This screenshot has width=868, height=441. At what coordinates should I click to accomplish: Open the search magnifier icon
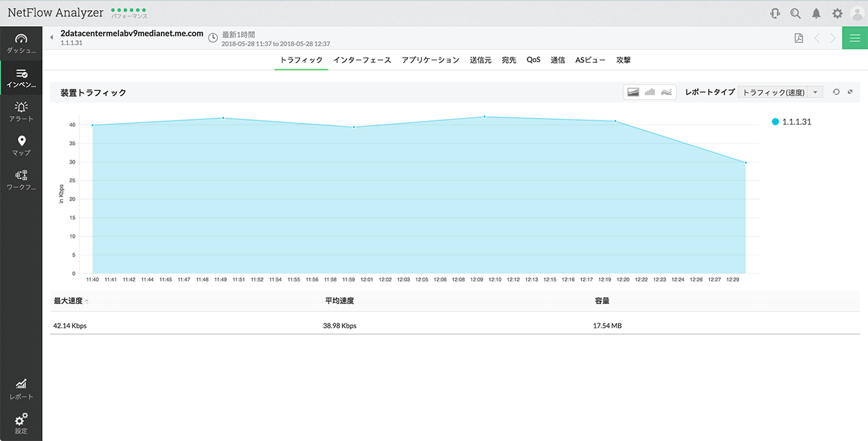(795, 12)
